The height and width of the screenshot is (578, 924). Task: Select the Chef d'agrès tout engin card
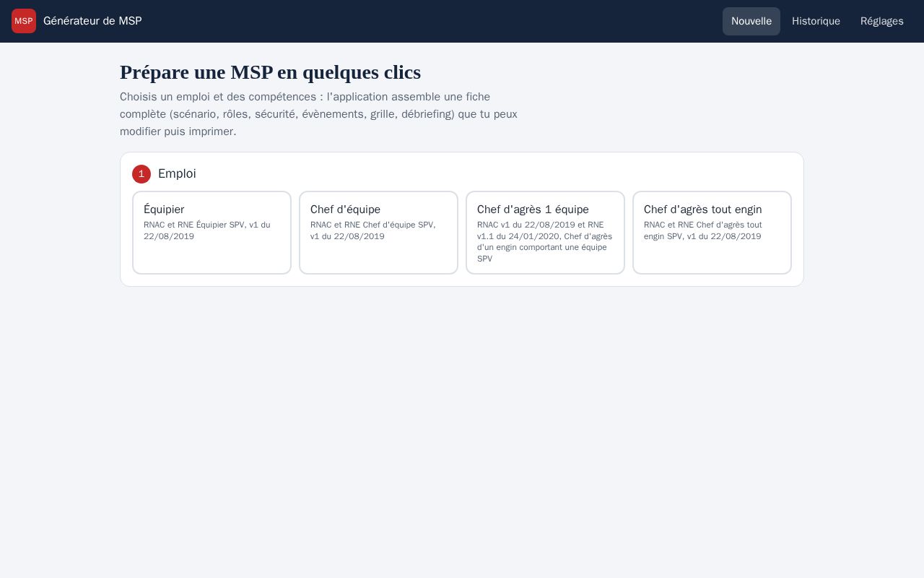712,233
